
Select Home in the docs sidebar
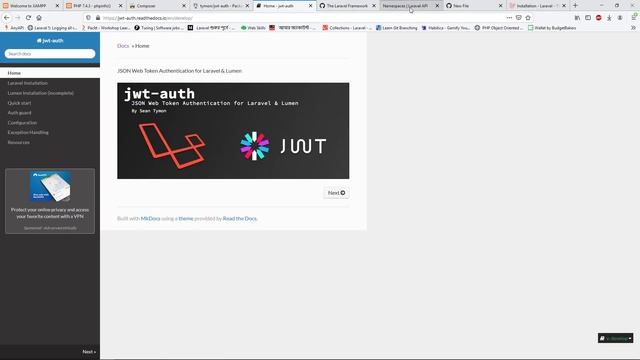click(50, 73)
